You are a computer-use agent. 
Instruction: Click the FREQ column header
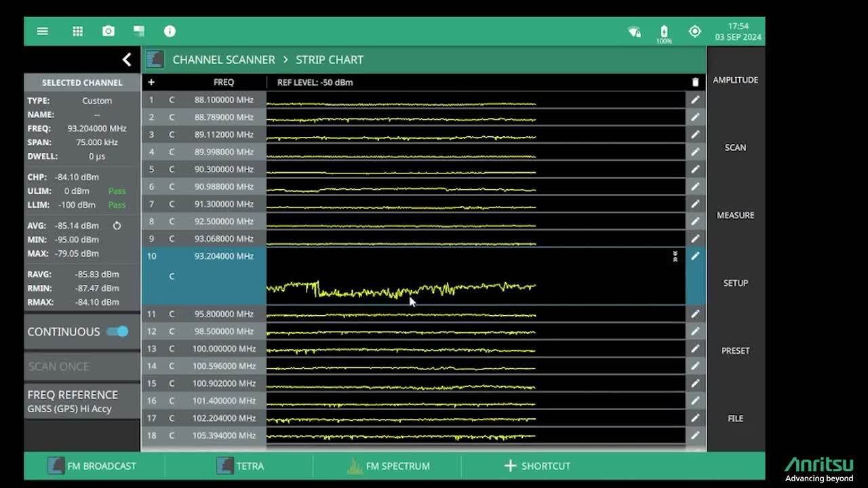(224, 82)
